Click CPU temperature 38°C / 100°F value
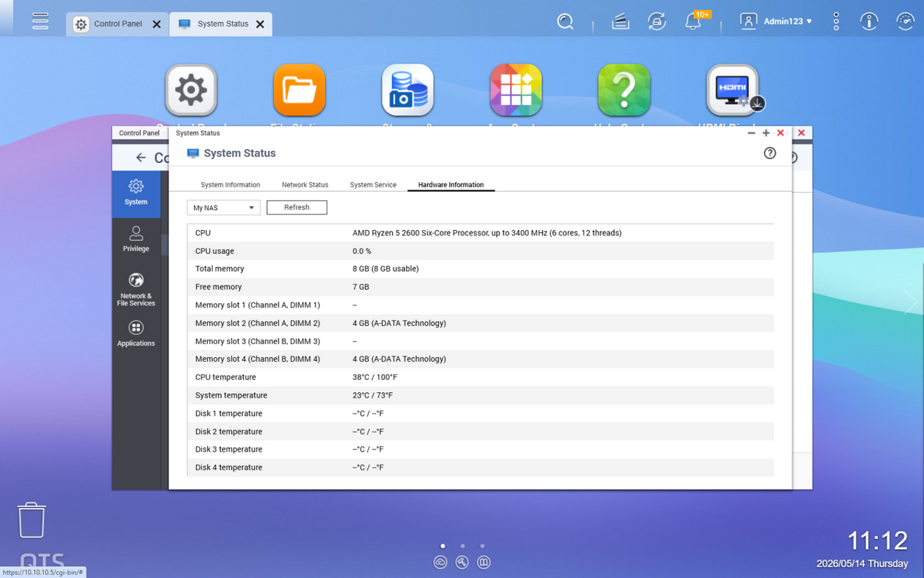This screenshot has height=578, width=924. (374, 377)
